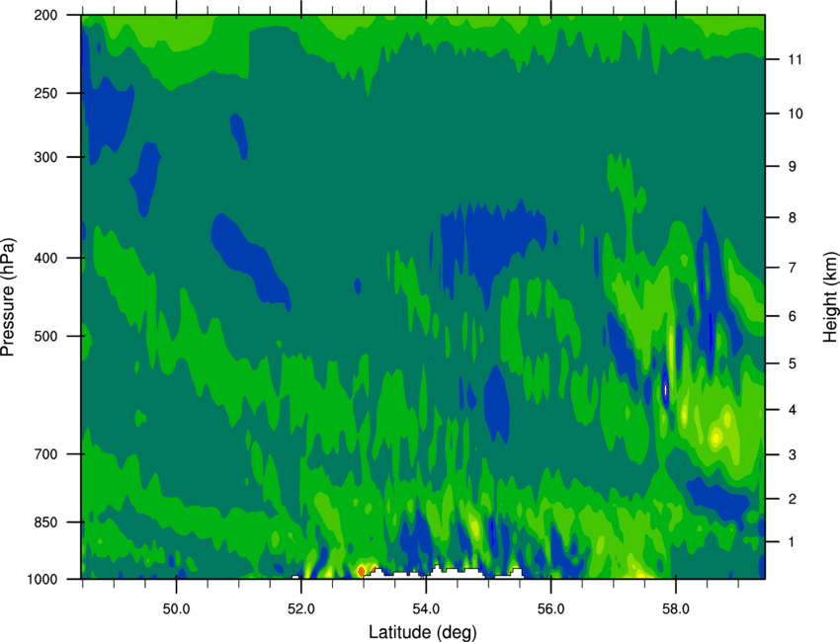Click the 250 pressure tick label
This screenshot has height=642, width=840.
pyautogui.click(x=45, y=93)
